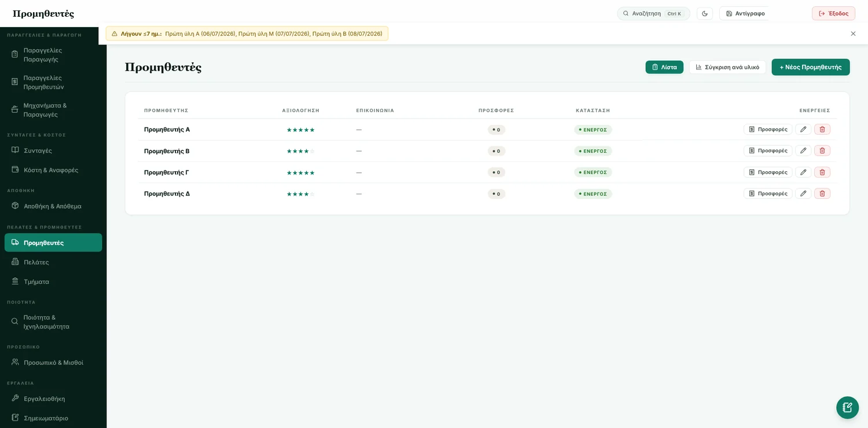Dismiss the expiring materials alert banner
868x428 pixels.
point(853,34)
